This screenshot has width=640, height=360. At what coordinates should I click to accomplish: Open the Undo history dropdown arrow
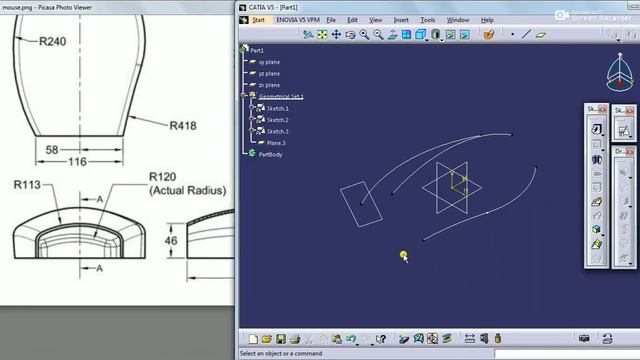pyautogui.click(x=357, y=345)
